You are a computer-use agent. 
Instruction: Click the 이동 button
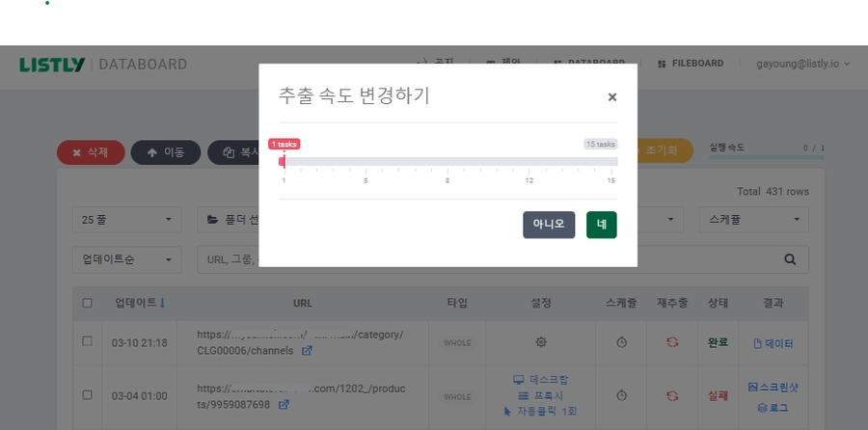coord(166,152)
